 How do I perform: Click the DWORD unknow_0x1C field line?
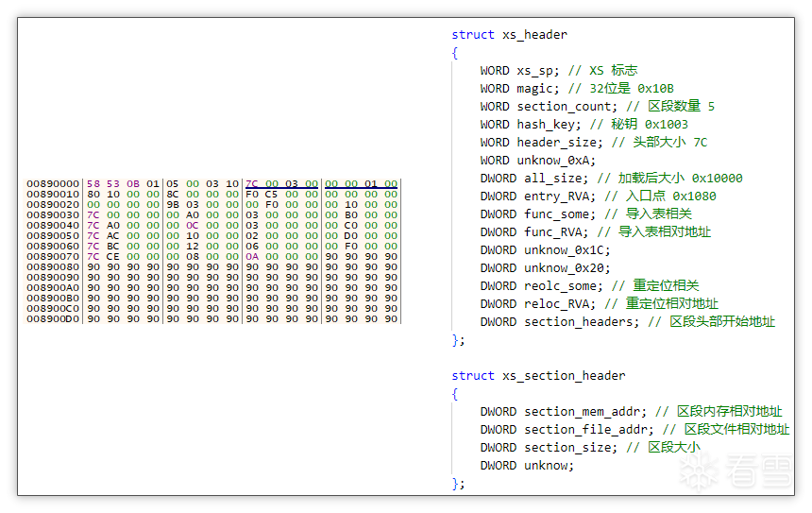(x=545, y=250)
